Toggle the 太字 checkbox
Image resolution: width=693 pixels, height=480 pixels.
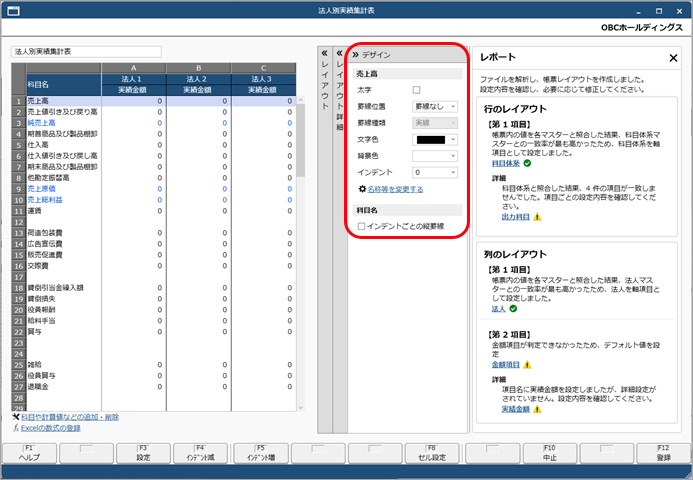click(x=416, y=90)
